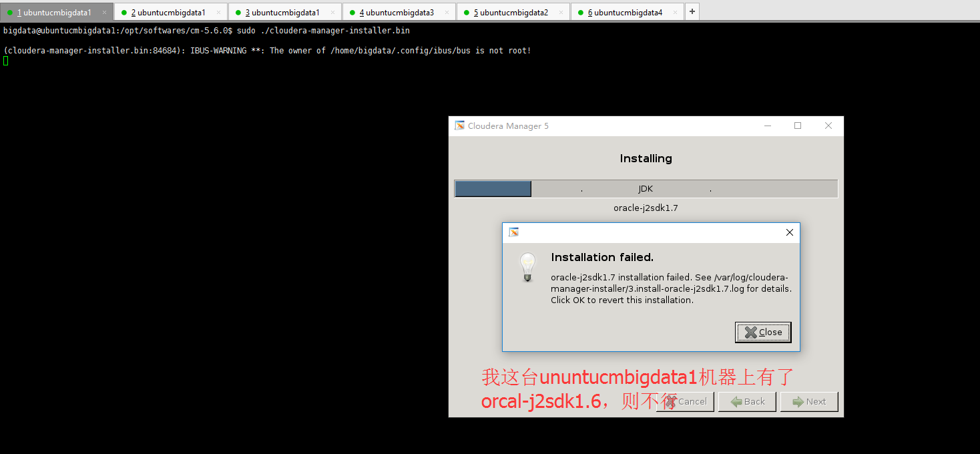Click the lightbulb icon in the dialog
Screen dimensions: 980x454
tap(527, 267)
